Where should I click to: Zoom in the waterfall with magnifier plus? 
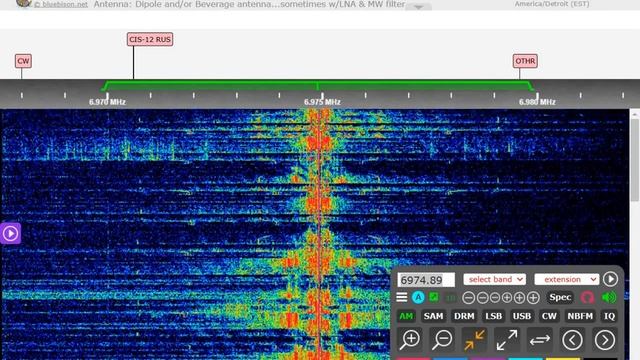[x=410, y=340]
